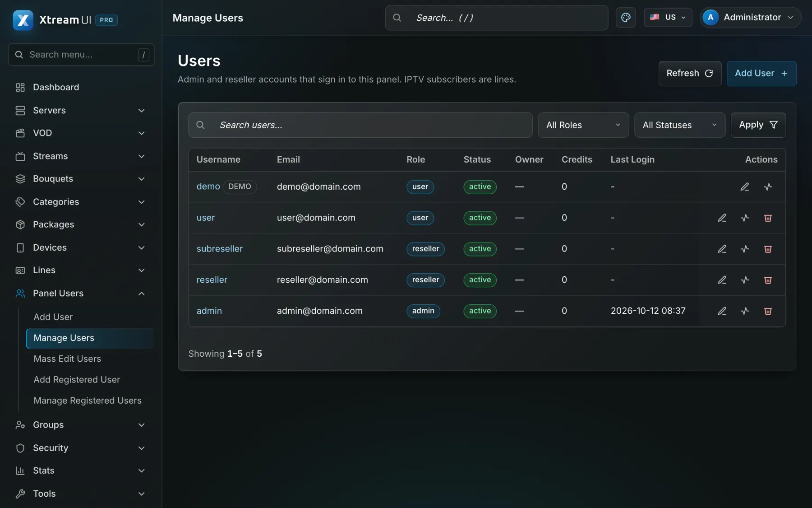Show activity for subreseller row
The image size is (812, 508).
coord(745,249)
